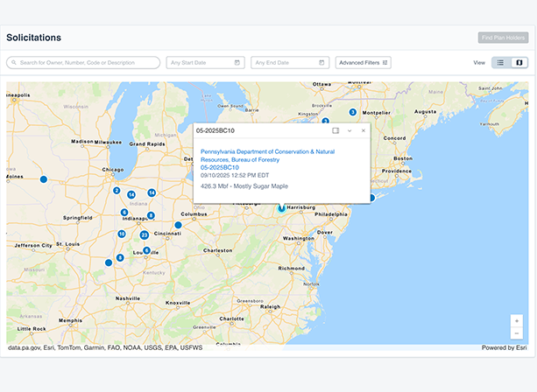Open the Any End Date picker
537x392 pixels.
[282, 63]
